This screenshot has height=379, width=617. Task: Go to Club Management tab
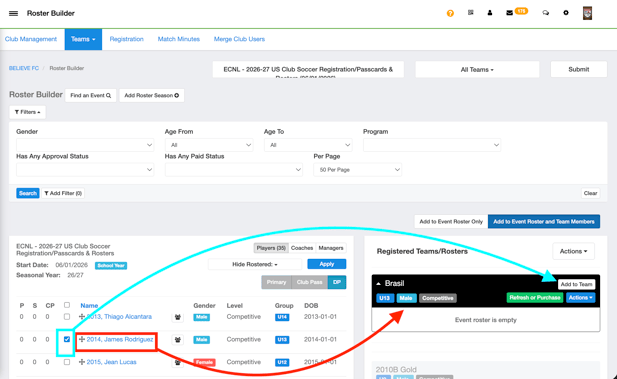click(31, 39)
